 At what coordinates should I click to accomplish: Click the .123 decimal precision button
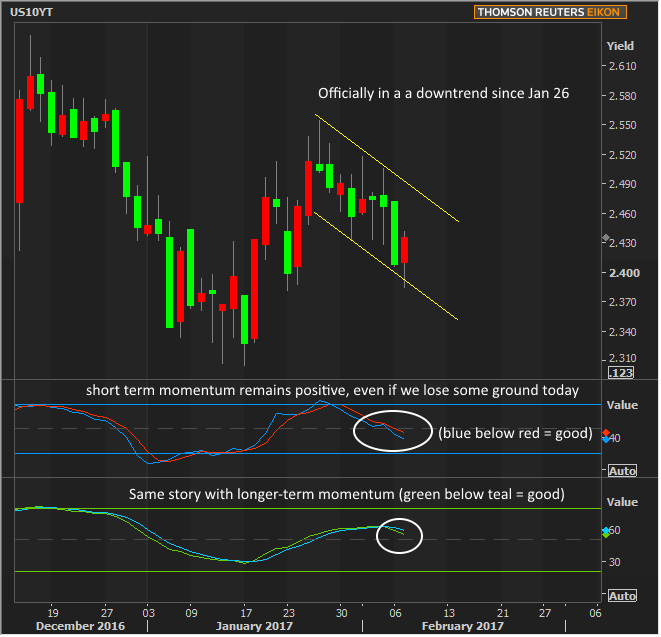point(620,372)
